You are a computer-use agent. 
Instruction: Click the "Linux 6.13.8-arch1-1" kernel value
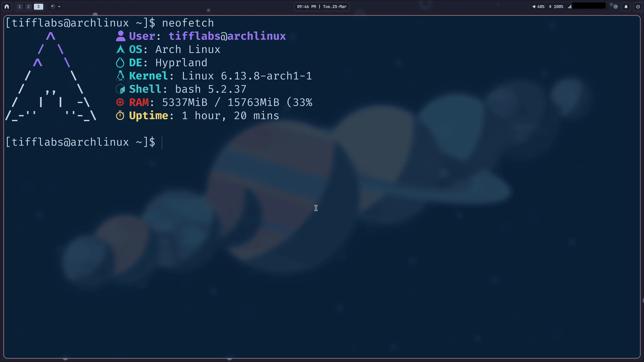pos(247,76)
